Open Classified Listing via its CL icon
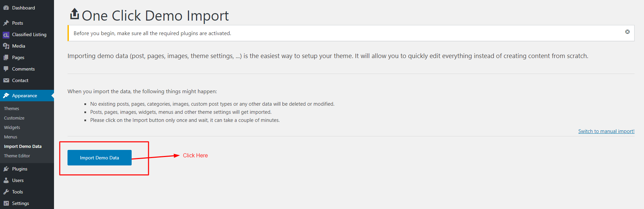The height and width of the screenshot is (209, 644). point(6,35)
